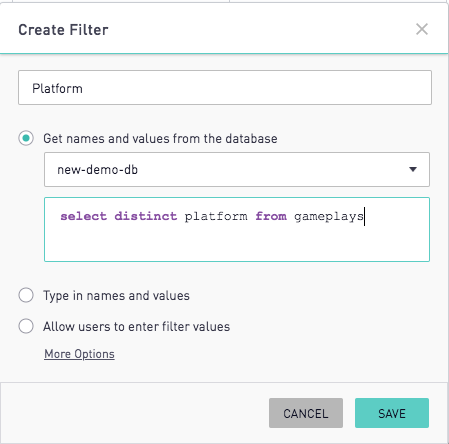Click the 'Allow users to enter filter values' label text
The height and width of the screenshot is (444, 449).
137,327
